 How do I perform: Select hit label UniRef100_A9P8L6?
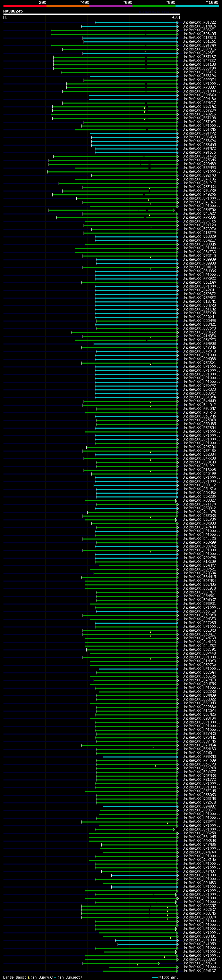[x=199, y=49]
